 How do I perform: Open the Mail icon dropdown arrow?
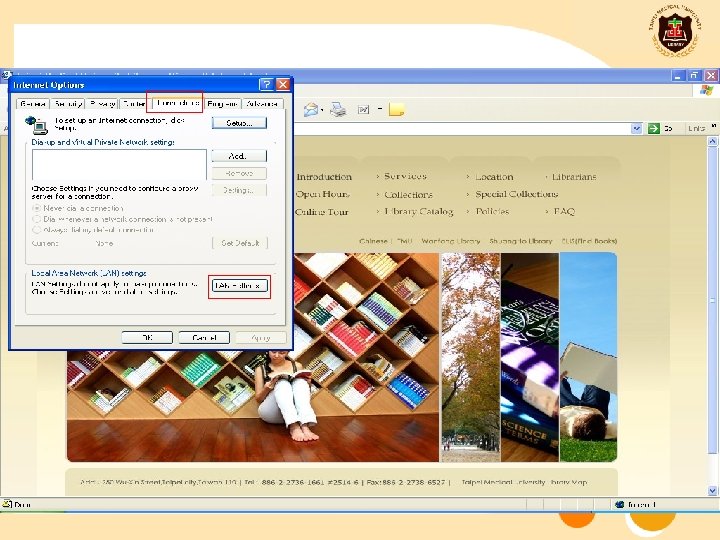click(x=322, y=110)
